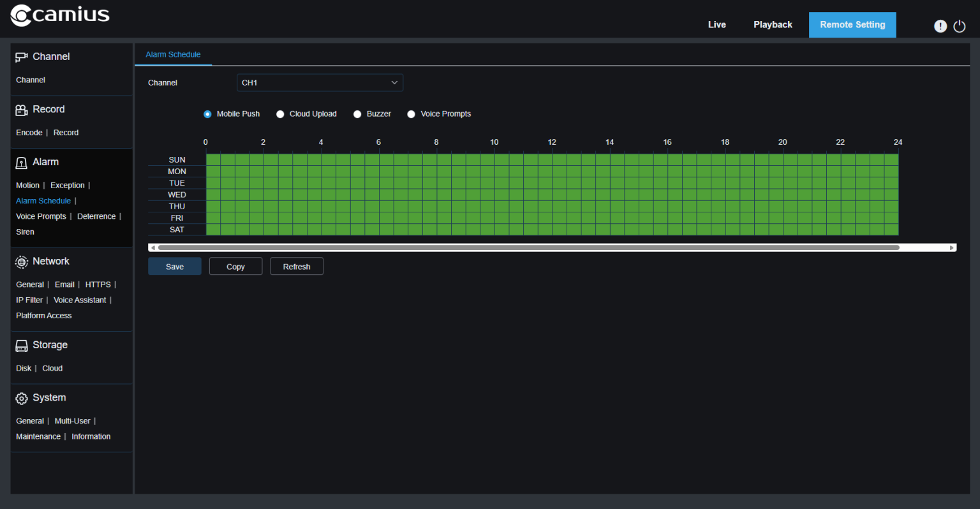The width and height of the screenshot is (980, 509).
Task: Open the Motion alarm settings link
Action: point(27,186)
